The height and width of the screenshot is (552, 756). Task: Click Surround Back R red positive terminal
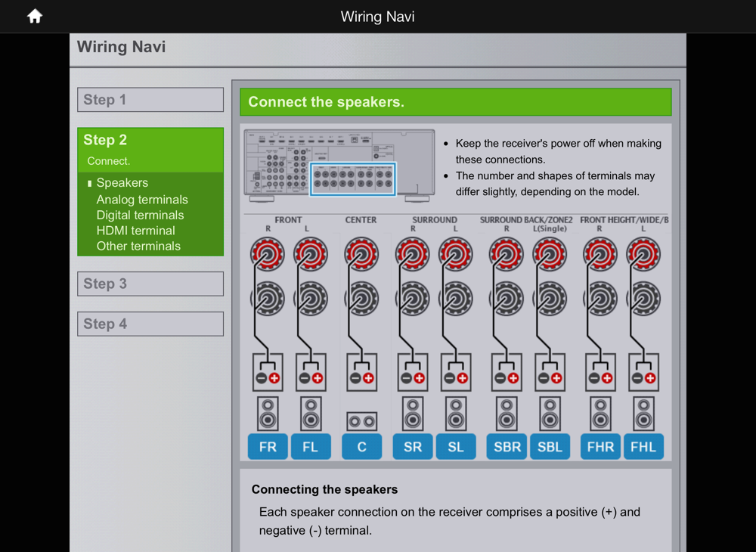point(507,253)
